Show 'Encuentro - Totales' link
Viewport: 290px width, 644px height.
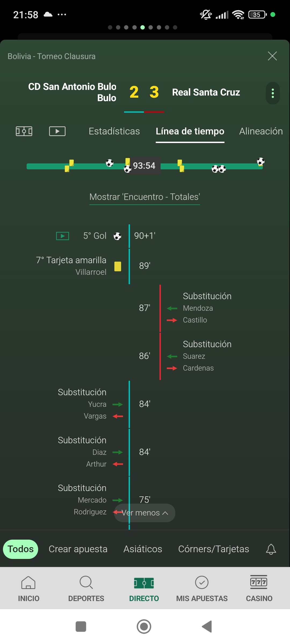pos(145,197)
